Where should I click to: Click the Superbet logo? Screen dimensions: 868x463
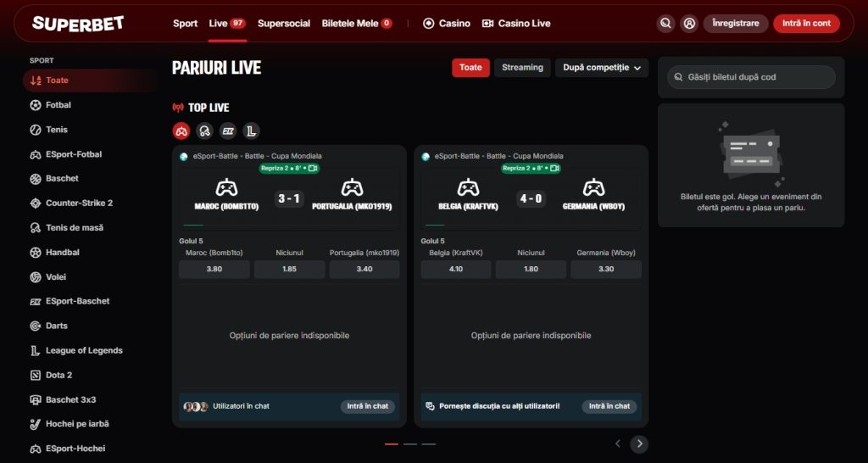pyautogui.click(x=78, y=23)
